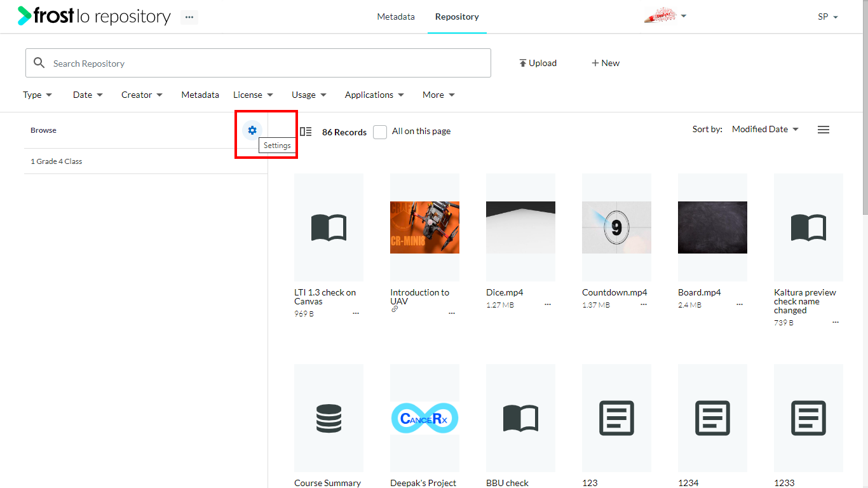Switch to the Metadata tab

tap(396, 17)
